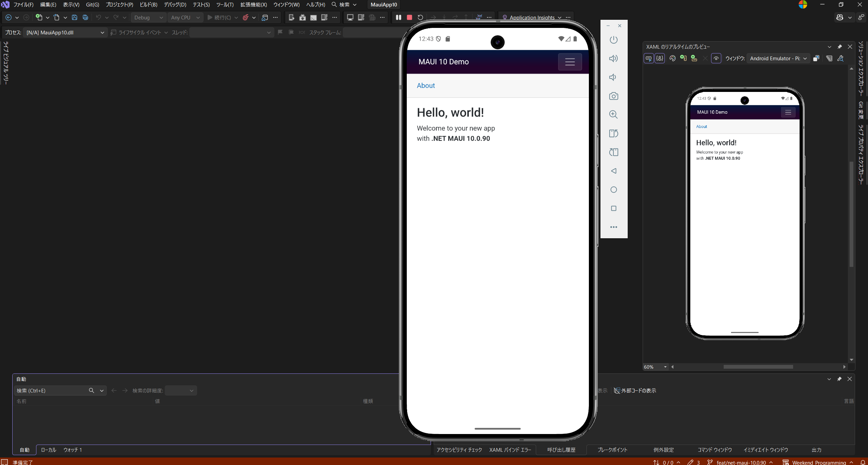Open GitHub Copilot icon in the title bar
Viewport: 868px width, 465px height.
tap(840, 17)
